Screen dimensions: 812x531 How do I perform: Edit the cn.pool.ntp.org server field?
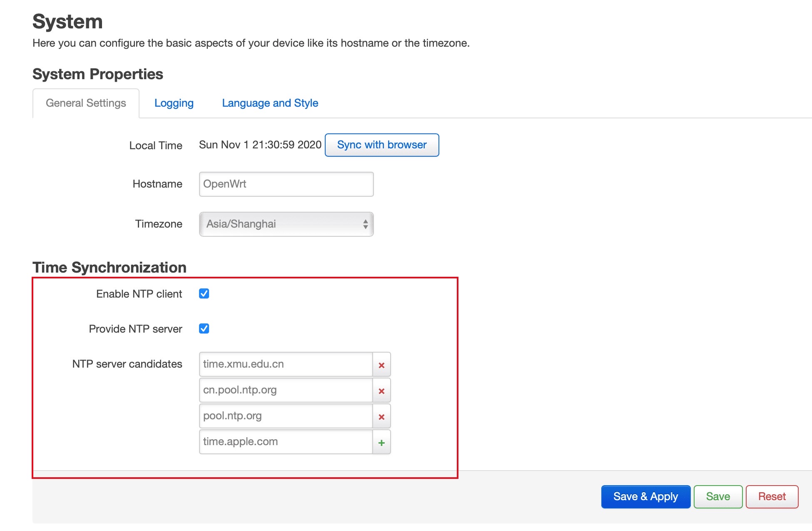(286, 390)
